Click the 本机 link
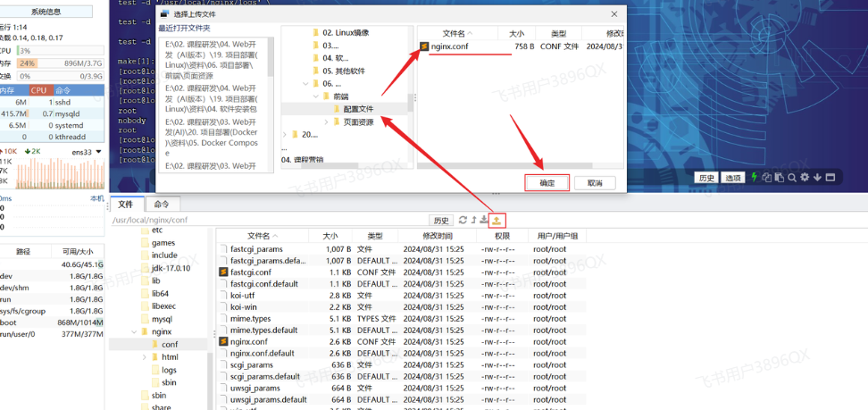Image resolution: width=868 pixels, height=410 pixels. point(96,198)
